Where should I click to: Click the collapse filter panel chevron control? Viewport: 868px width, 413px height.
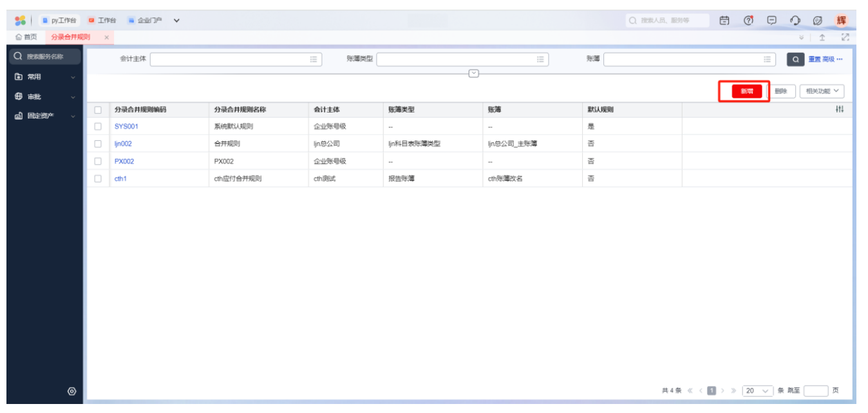[x=473, y=73]
